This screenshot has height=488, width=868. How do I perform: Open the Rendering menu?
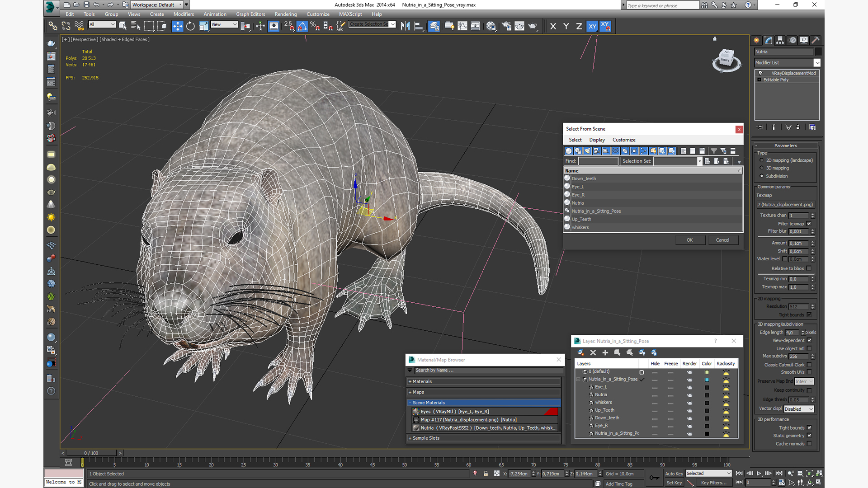[x=286, y=14]
